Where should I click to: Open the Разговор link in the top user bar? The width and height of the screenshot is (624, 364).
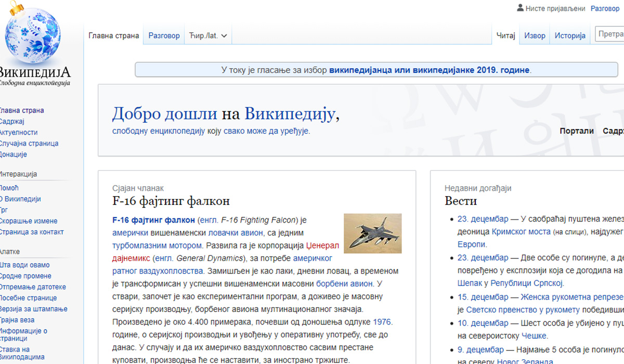[605, 9]
